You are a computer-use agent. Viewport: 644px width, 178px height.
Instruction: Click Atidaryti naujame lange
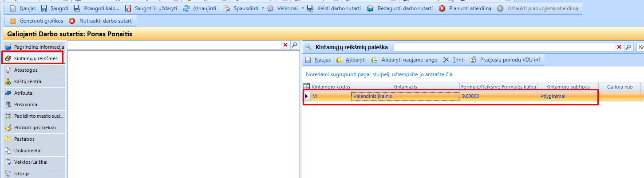click(404, 60)
